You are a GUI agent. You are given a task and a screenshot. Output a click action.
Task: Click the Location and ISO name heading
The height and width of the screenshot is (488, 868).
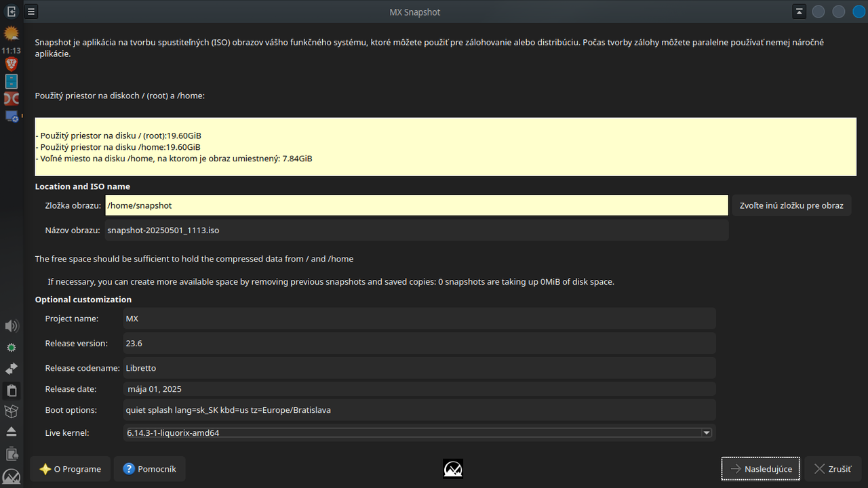pyautogui.click(x=83, y=186)
